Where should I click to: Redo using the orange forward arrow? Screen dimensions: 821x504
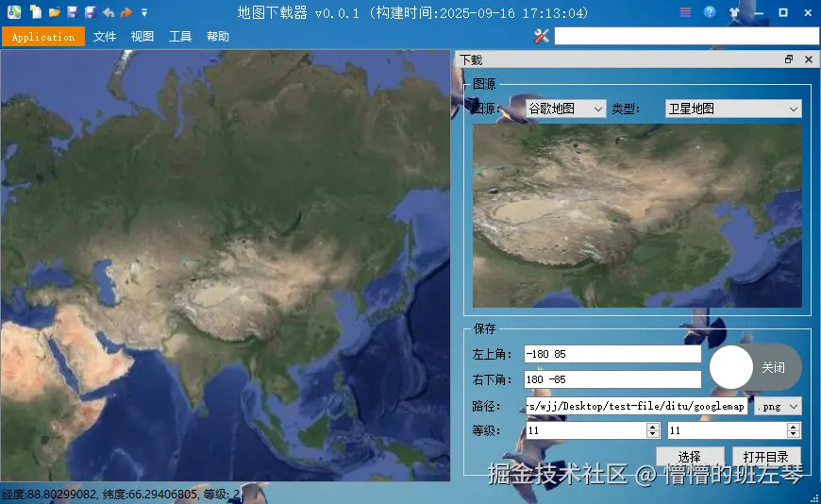(126, 12)
